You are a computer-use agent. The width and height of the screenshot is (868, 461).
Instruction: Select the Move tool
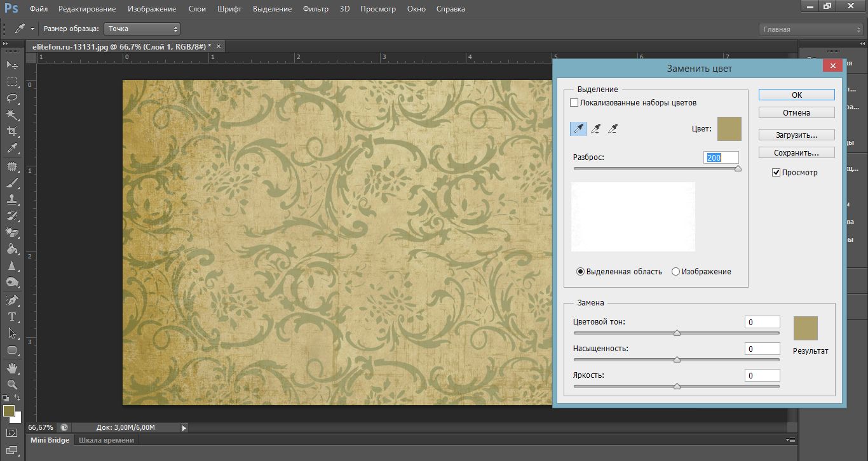12,65
